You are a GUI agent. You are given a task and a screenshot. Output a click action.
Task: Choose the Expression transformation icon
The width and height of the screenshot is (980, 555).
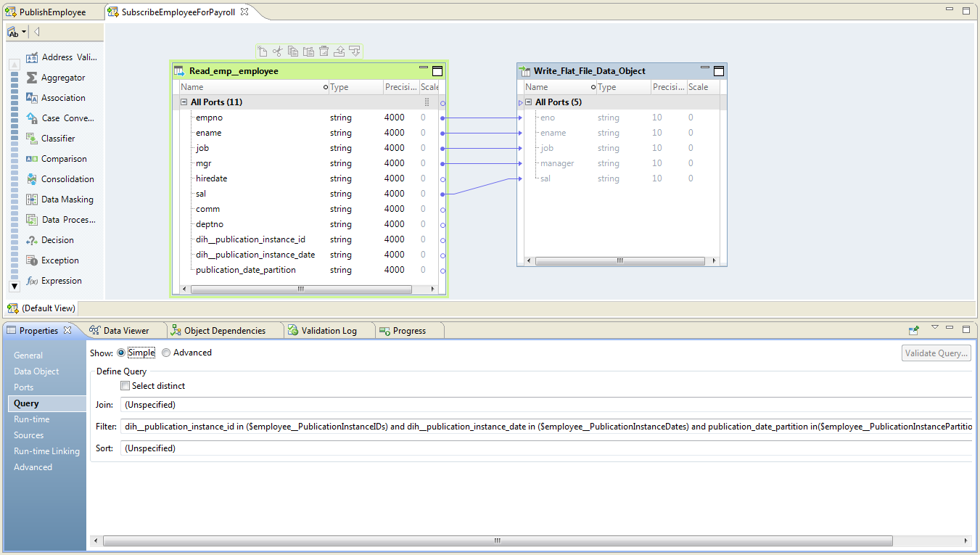(32, 281)
